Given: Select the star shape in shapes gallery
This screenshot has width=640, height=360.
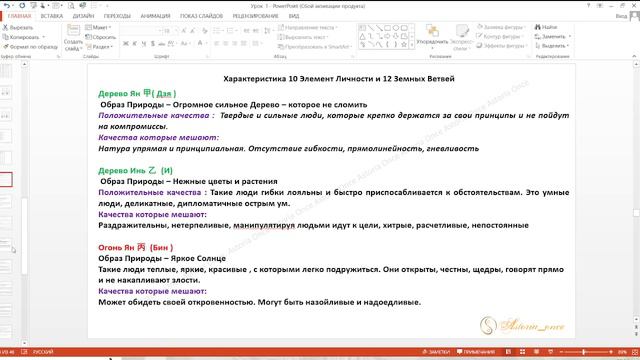Looking at the screenshot, I should (x=404, y=44).
